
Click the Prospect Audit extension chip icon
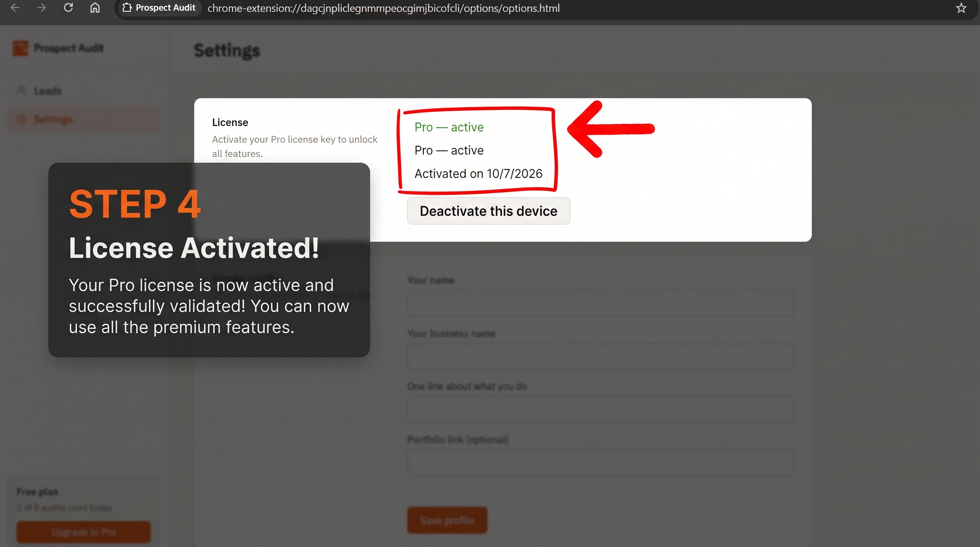pyautogui.click(x=127, y=7)
